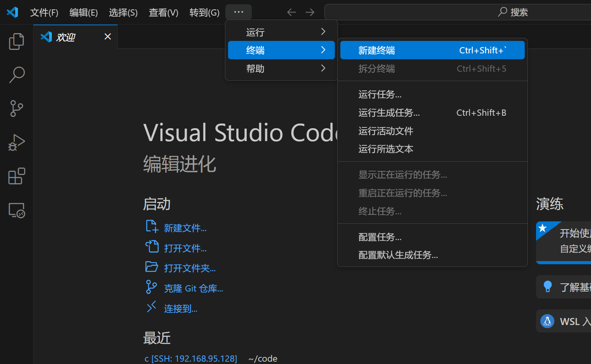Click the VS Code logo in title bar
The height and width of the screenshot is (364, 591).
coord(12,12)
